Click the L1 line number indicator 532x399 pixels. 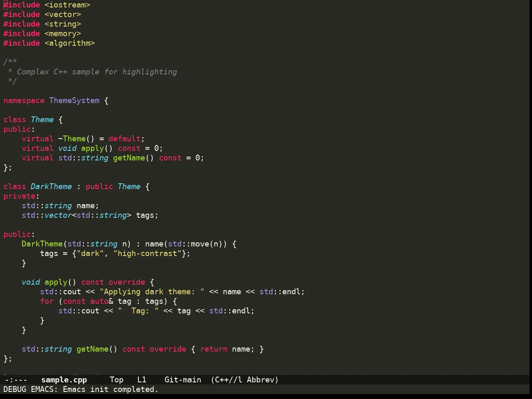click(x=142, y=380)
